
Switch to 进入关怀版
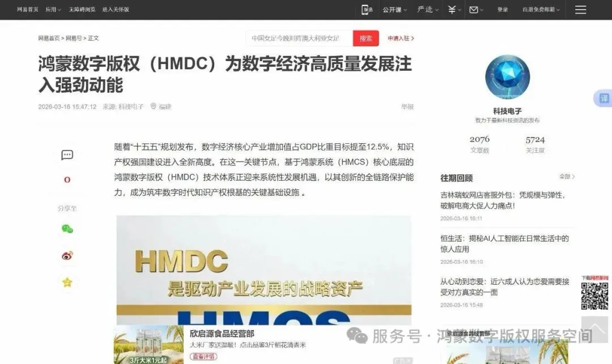(x=116, y=10)
